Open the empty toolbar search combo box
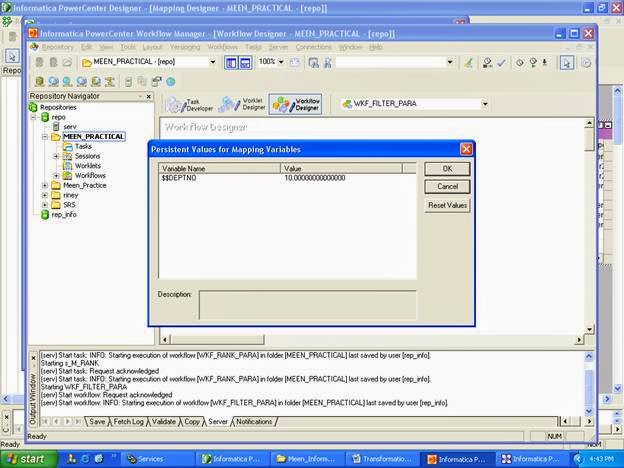The width and height of the screenshot is (624, 468). (x=450, y=62)
